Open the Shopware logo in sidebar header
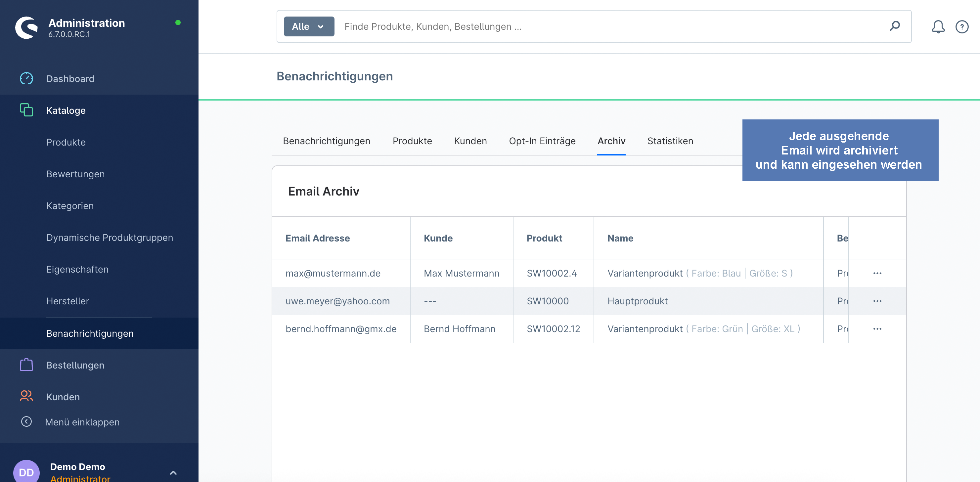The height and width of the screenshot is (482, 980). click(26, 28)
